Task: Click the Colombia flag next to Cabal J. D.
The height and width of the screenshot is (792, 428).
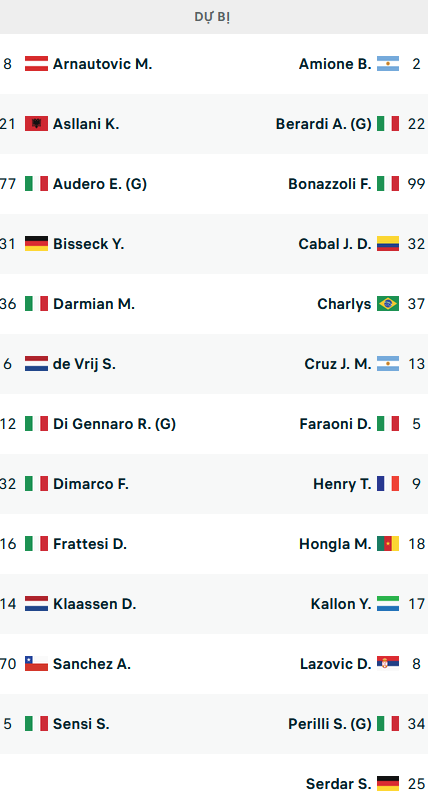Action: [388, 244]
